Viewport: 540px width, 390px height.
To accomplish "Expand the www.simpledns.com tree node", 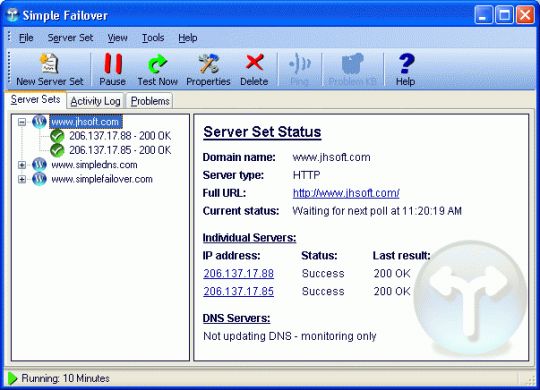I will click(22, 165).
